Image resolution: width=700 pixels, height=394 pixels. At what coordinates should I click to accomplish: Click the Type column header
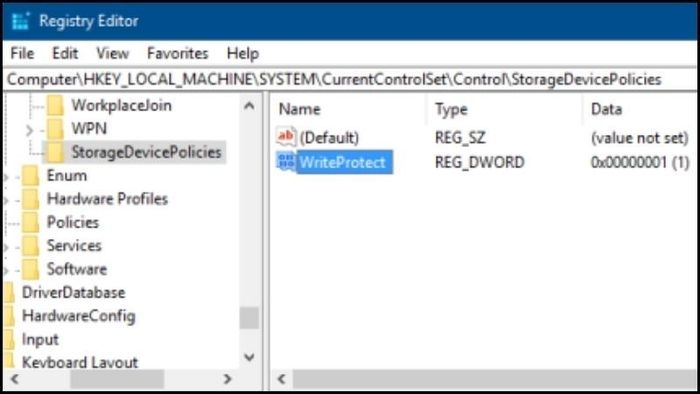click(451, 109)
